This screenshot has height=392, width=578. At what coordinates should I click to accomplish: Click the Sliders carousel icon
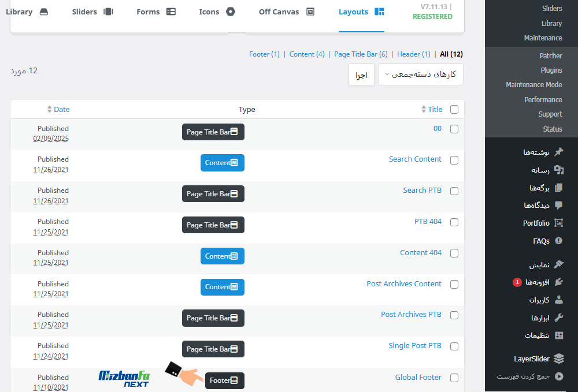(x=109, y=12)
